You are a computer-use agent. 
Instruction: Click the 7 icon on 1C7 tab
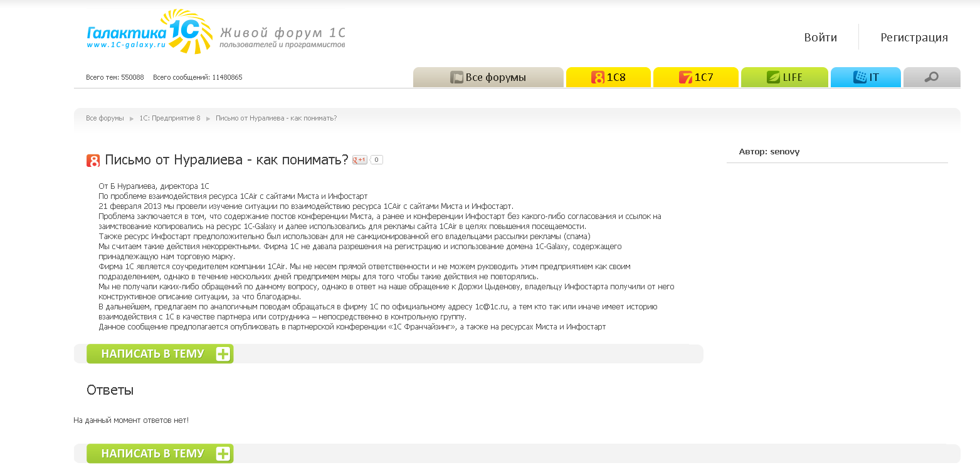coord(685,78)
